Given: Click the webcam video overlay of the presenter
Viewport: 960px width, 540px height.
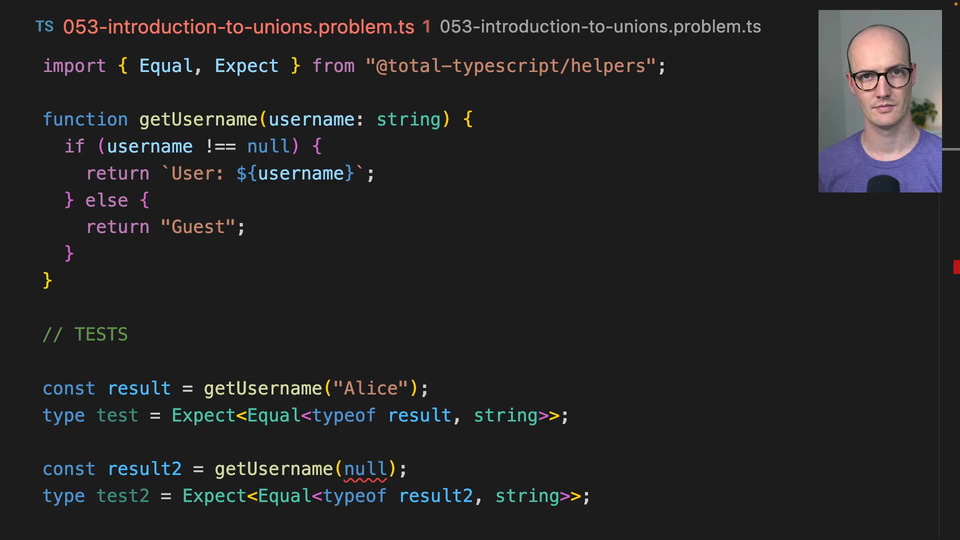Looking at the screenshot, I should [879, 101].
